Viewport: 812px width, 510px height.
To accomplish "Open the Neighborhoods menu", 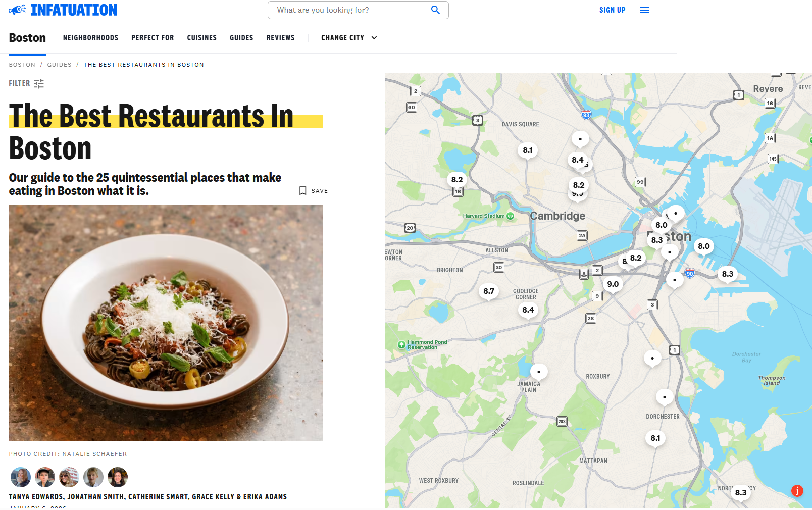I will point(90,38).
